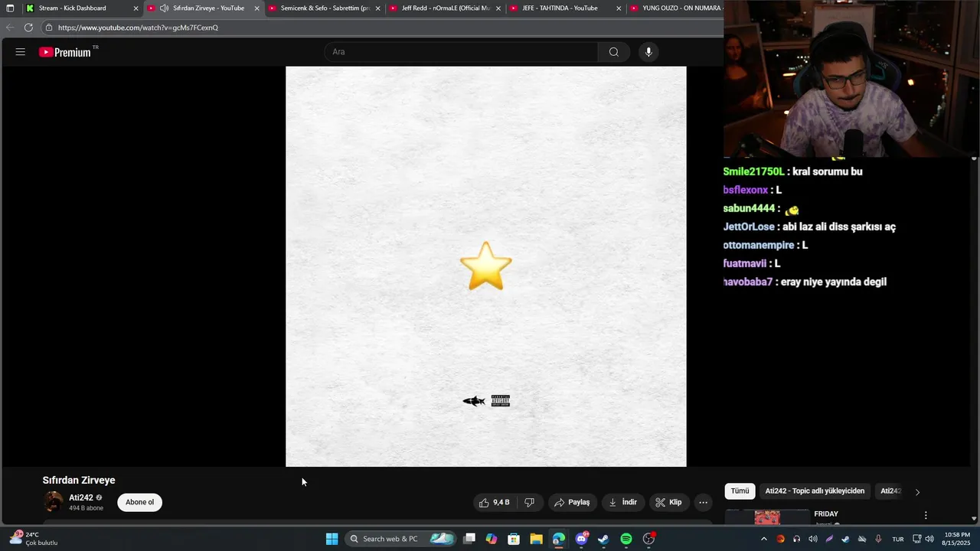Show more filter chips with right chevron

click(x=917, y=491)
